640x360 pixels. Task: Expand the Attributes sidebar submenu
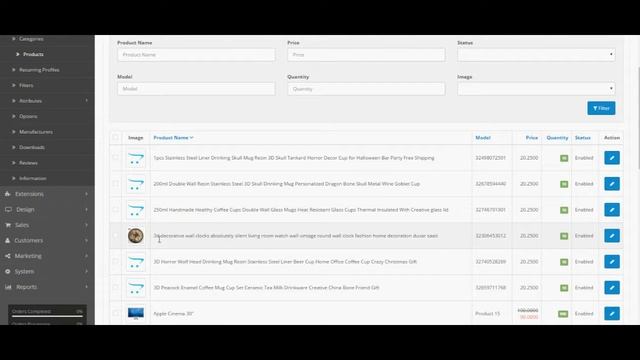pyautogui.click(x=47, y=101)
